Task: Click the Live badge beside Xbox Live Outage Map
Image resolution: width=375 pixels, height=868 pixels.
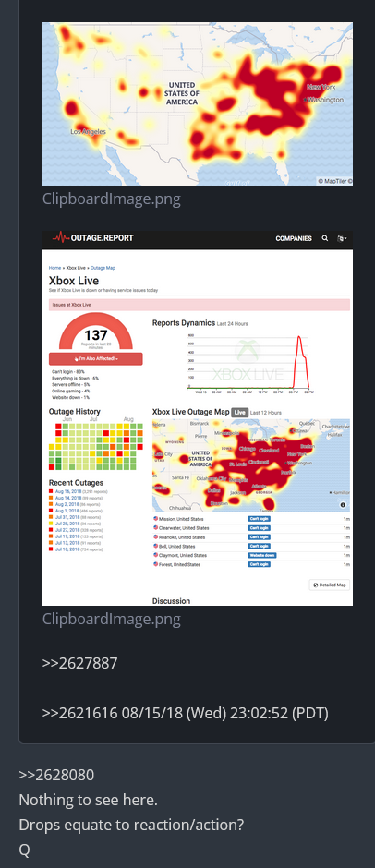Action: pyautogui.click(x=238, y=413)
